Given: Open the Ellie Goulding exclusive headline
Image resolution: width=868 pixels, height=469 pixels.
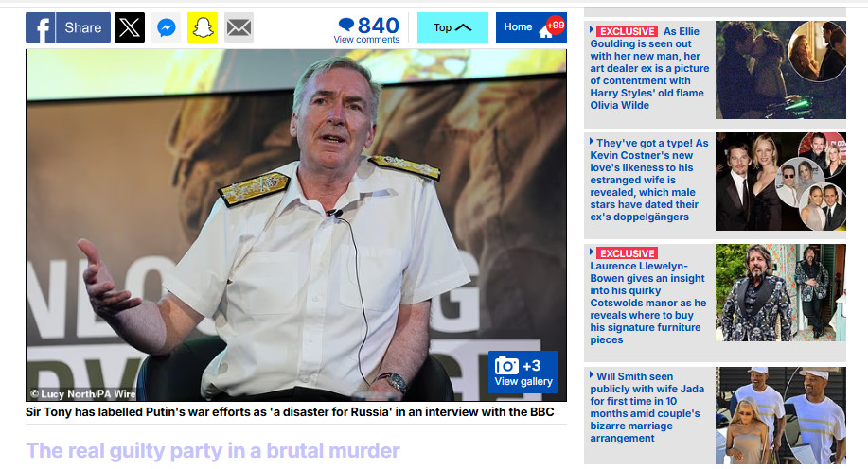Looking at the screenshot, I should tap(649, 68).
